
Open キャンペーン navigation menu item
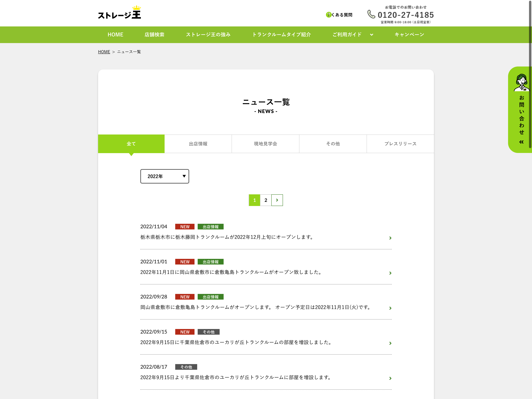tap(409, 35)
